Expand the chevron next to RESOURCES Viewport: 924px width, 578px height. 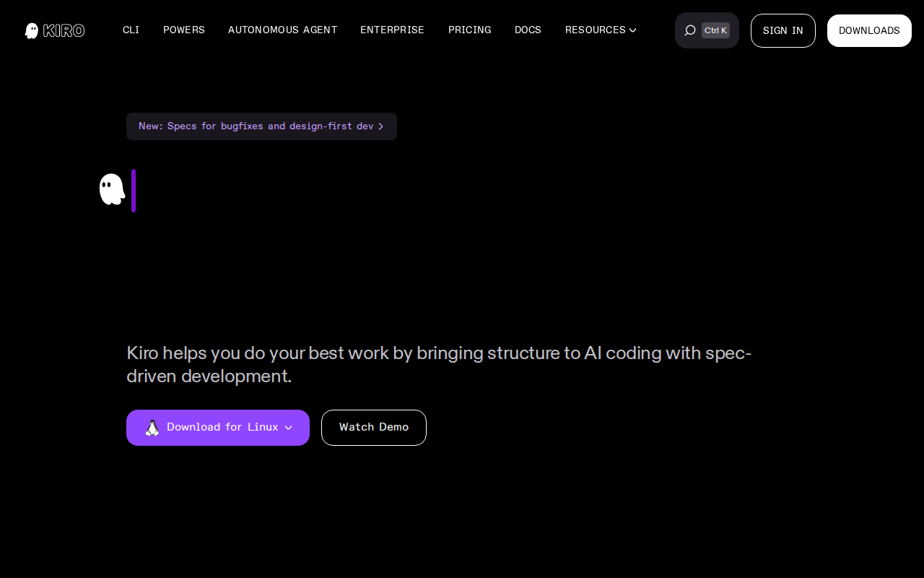point(632,30)
